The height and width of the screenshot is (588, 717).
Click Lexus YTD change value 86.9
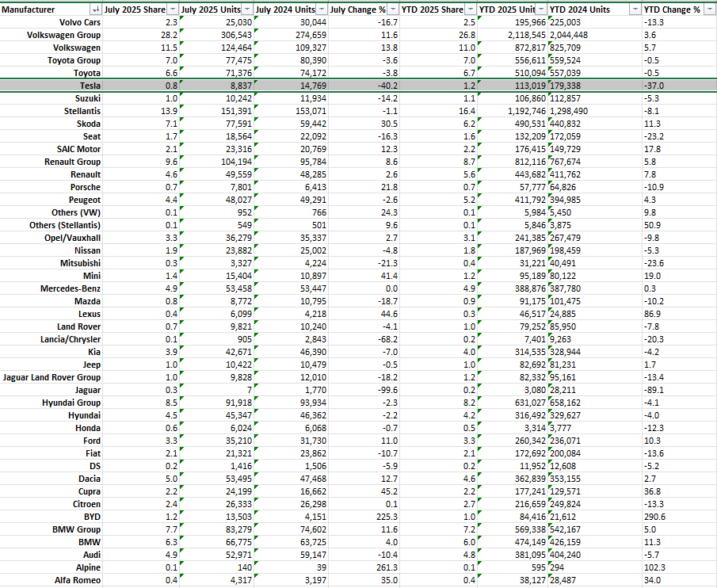pyautogui.click(x=679, y=314)
